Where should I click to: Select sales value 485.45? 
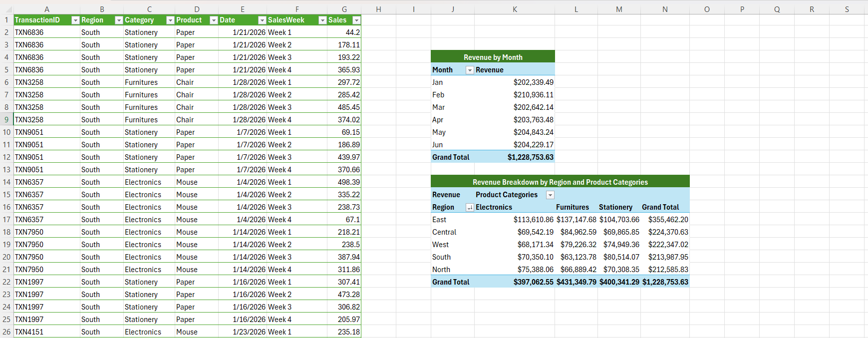click(x=344, y=107)
